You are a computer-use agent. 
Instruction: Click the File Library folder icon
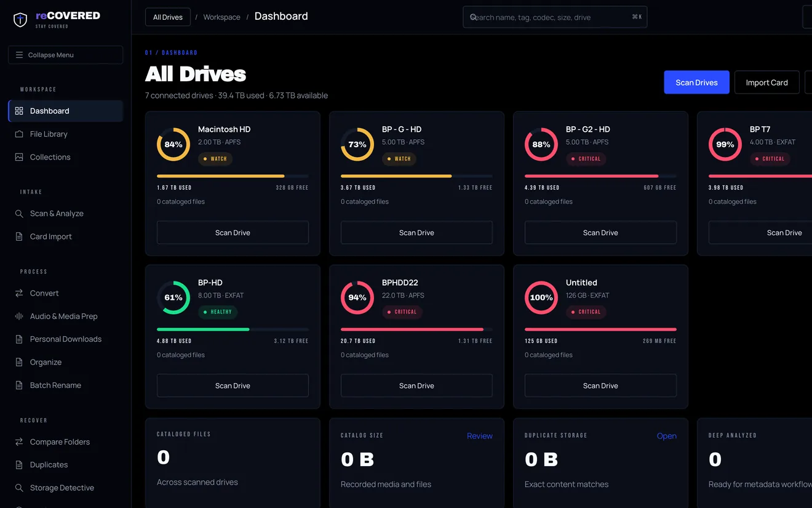[19, 134]
